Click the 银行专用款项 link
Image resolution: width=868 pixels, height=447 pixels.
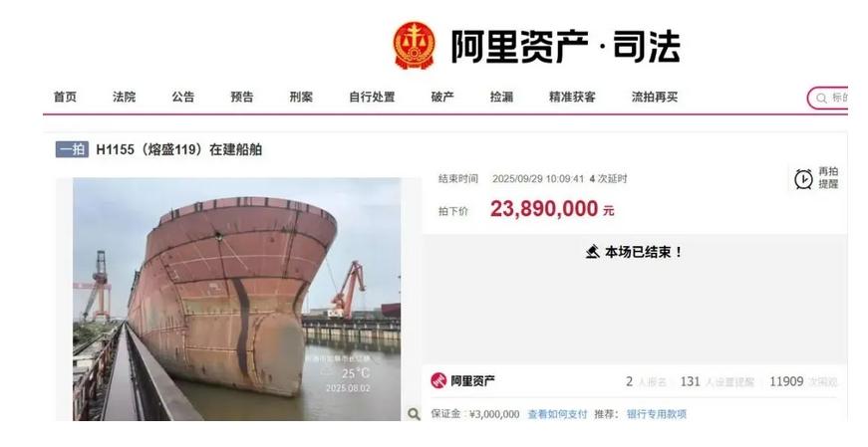(x=657, y=414)
